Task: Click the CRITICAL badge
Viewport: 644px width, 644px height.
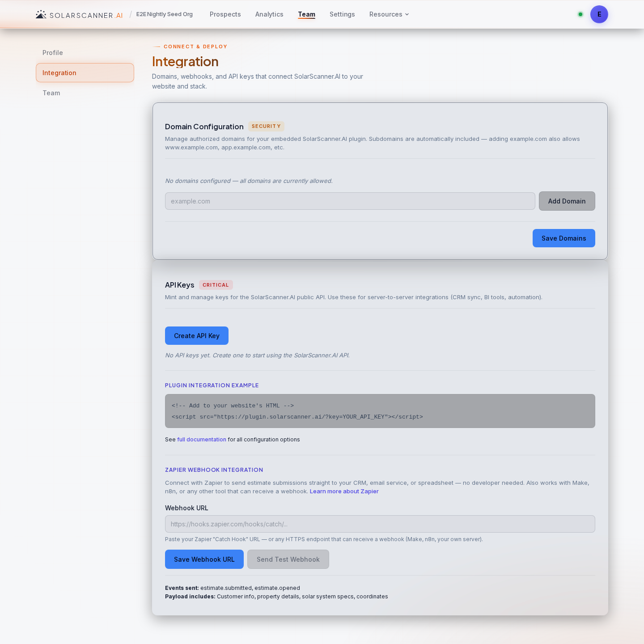Action: [216, 285]
